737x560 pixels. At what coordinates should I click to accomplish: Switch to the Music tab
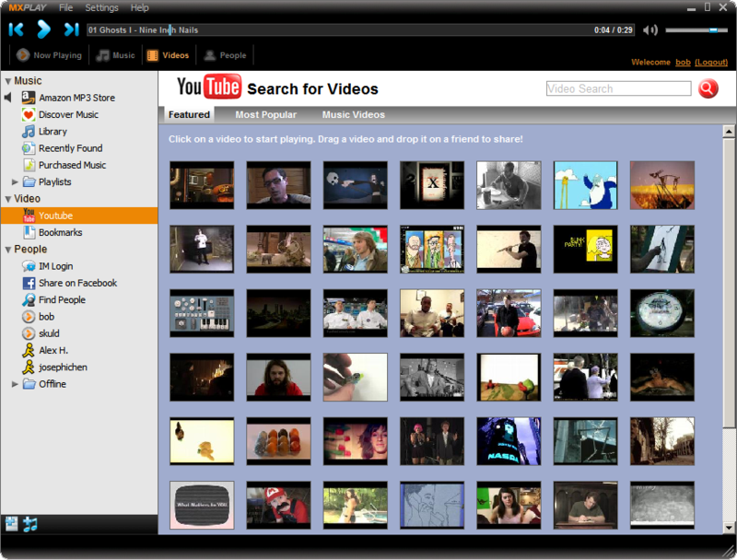click(x=116, y=55)
